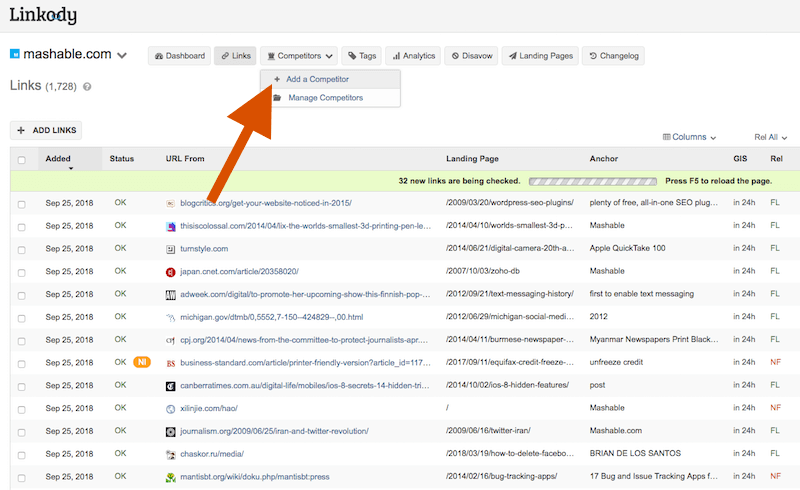Open the Landing Pages tab
This screenshot has width=800, height=490.
540,56
